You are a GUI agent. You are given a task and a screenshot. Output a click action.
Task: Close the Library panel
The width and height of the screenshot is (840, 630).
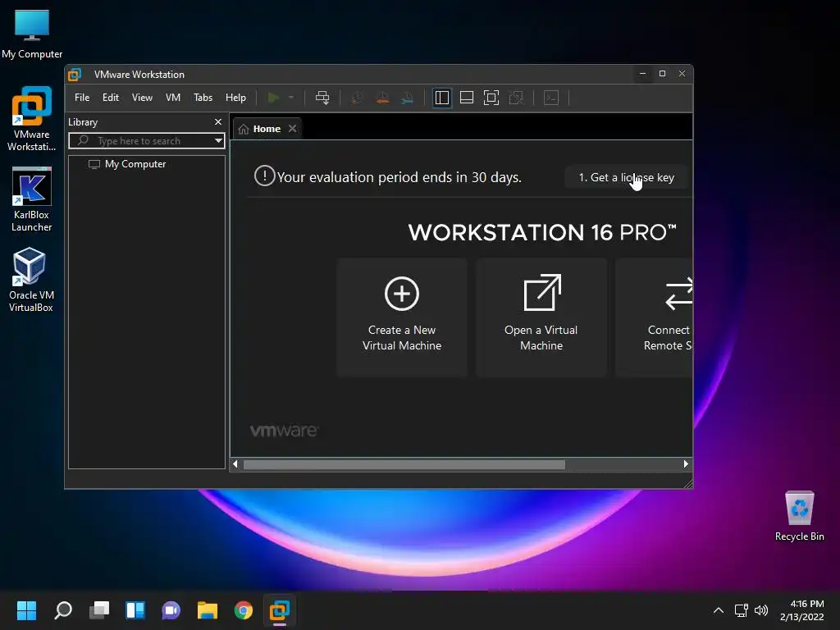pyautogui.click(x=218, y=122)
